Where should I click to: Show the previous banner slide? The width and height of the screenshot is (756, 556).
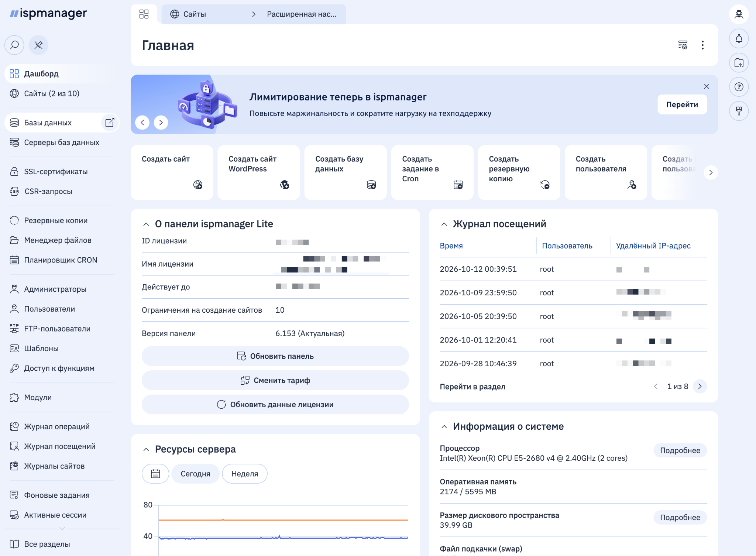coord(142,123)
